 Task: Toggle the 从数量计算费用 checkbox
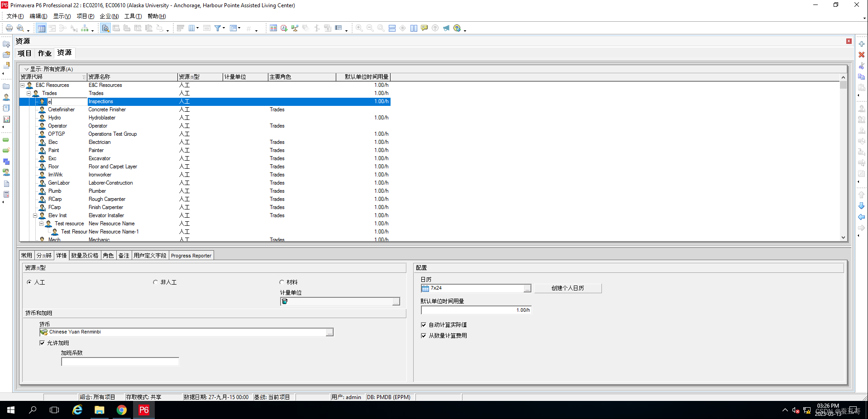pos(424,336)
